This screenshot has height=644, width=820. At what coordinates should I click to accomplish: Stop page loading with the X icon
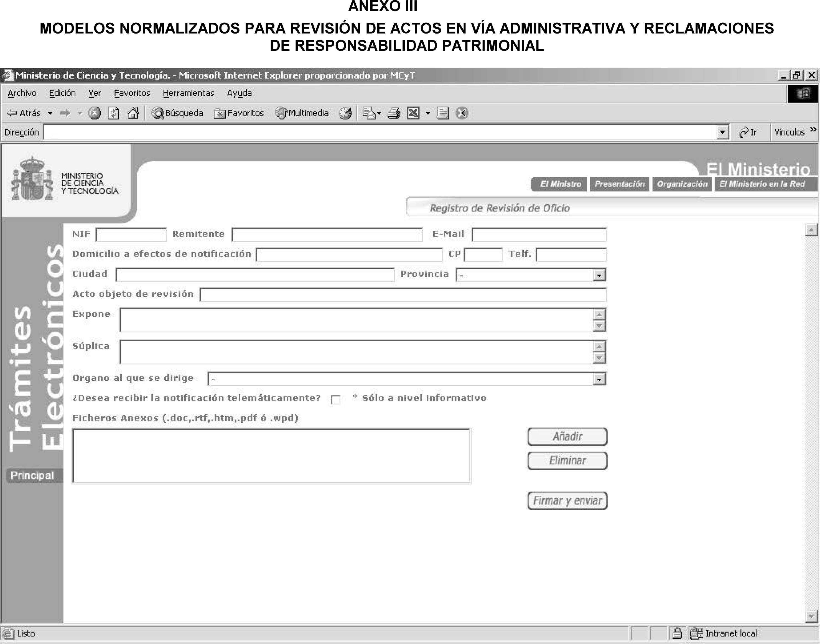[95, 113]
